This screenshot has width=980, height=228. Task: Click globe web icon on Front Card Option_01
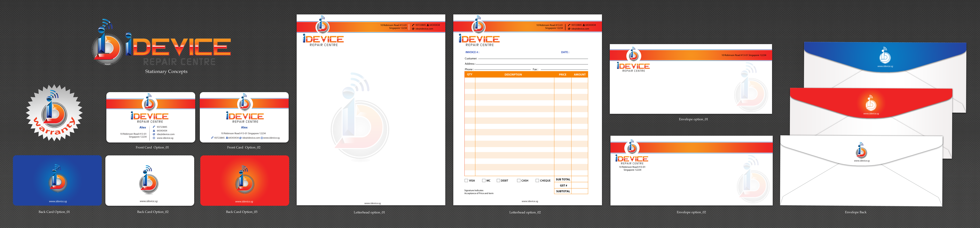pos(154,138)
